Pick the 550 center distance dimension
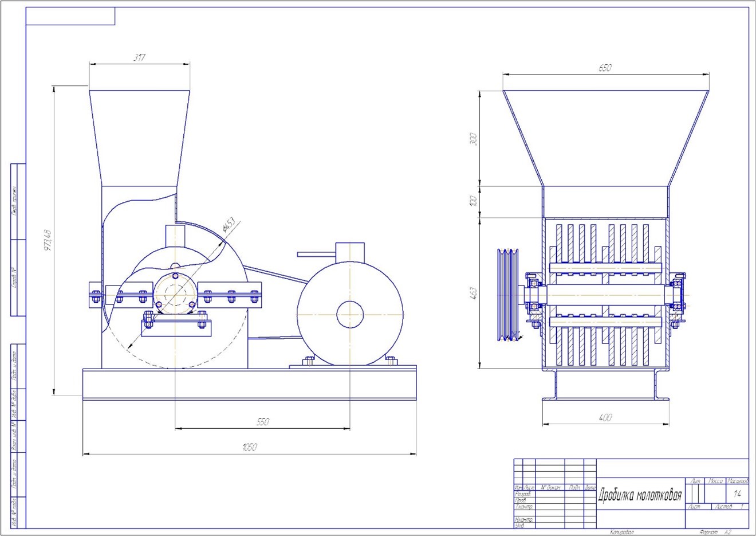Viewport: 756px width, 536px height. click(x=262, y=421)
